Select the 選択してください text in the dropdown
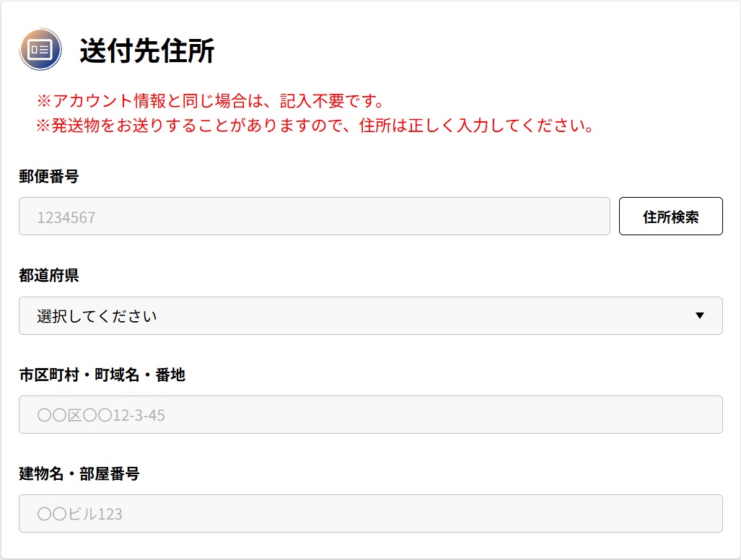The image size is (741, 560). pyautogui.click(x=97, y=316)
